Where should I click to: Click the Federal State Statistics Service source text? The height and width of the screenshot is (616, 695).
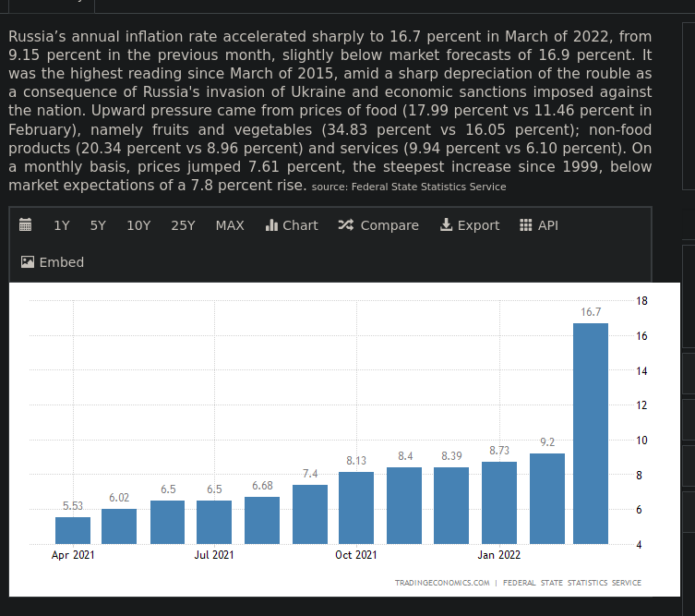[430, 187]
